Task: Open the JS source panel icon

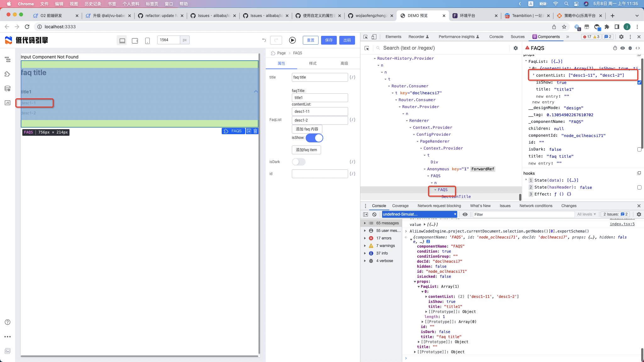Action: [x=8, y=103]
